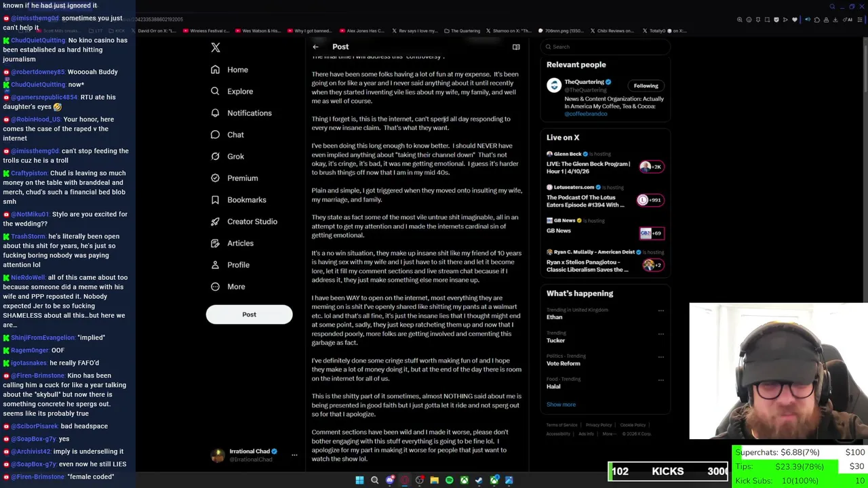Open Spotify from the taskbar

point(450,480)
